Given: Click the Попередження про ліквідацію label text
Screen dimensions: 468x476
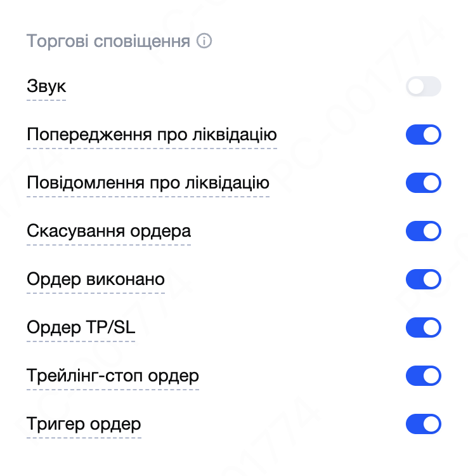Looking at the screenshot, I should [152, 135].
